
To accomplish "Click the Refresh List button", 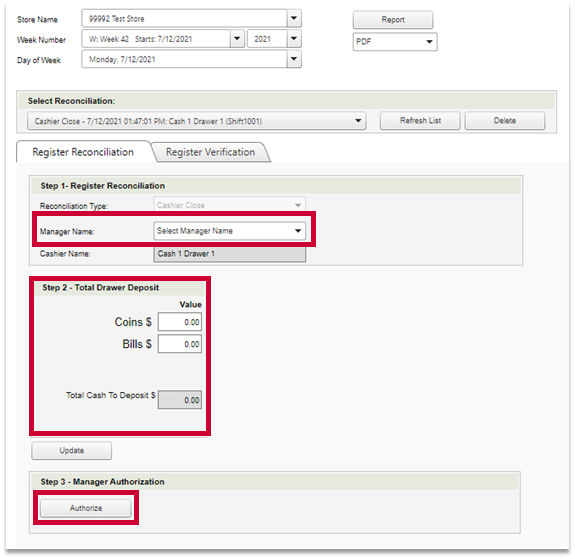I will tap(420, 121).
